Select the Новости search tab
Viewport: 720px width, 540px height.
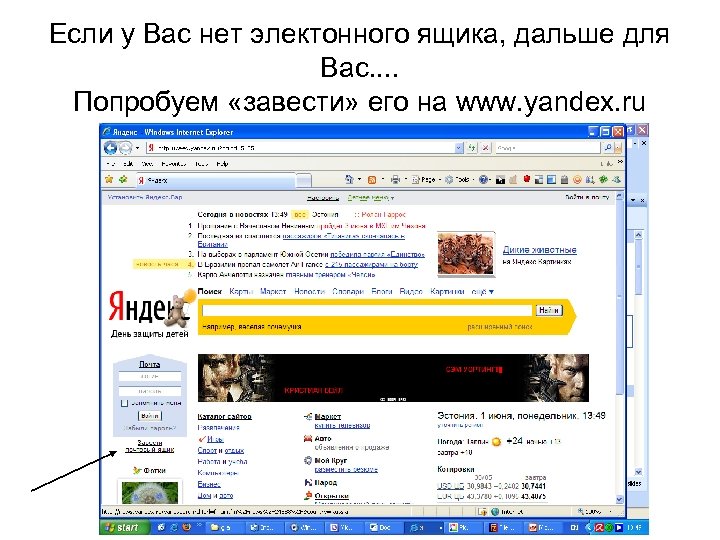pos(309,292)
